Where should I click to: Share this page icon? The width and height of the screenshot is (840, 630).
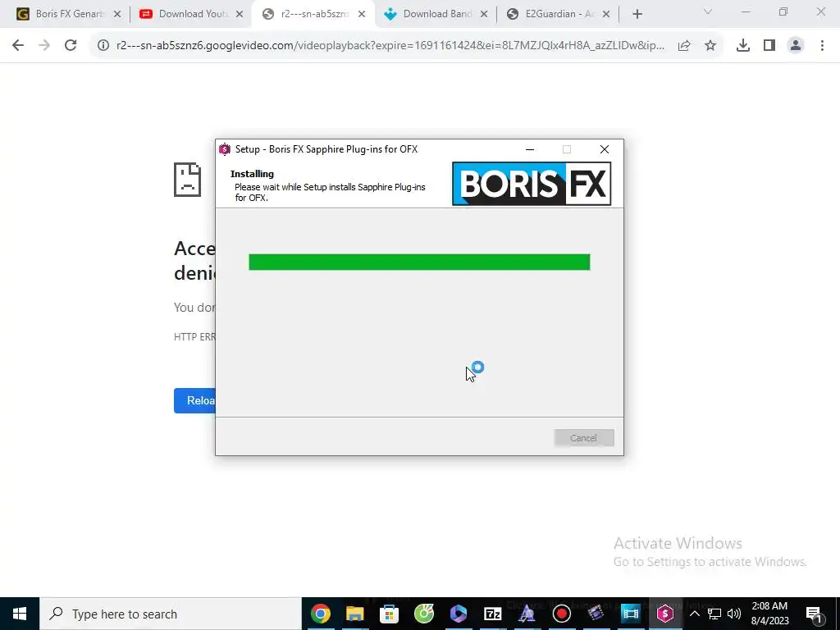point(684,46)
